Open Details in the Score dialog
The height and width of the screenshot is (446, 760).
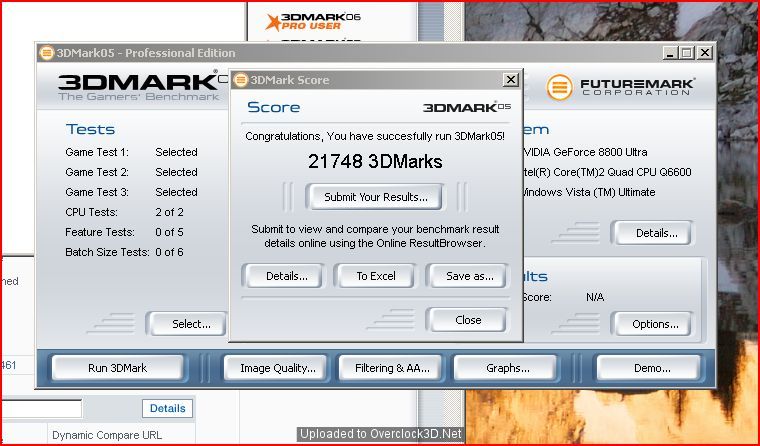(284, 276)
